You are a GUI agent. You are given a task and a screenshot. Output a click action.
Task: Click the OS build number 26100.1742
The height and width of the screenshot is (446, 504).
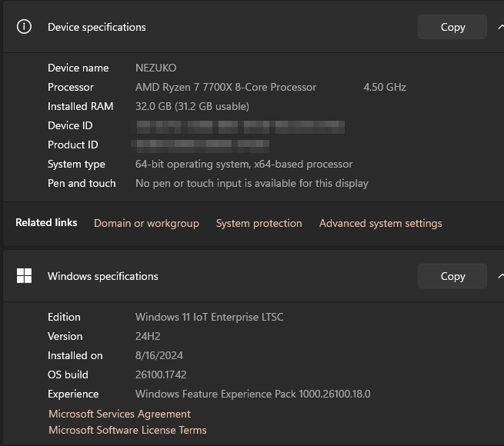pos(162,374)
